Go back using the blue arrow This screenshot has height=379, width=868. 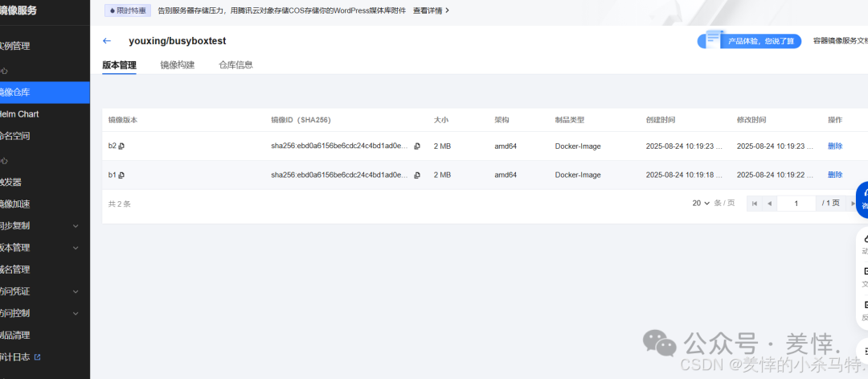click(x=107, y=41)
